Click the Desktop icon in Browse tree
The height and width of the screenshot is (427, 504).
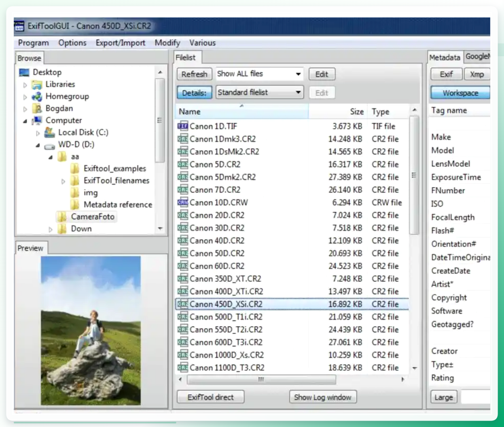pos(24,72)
